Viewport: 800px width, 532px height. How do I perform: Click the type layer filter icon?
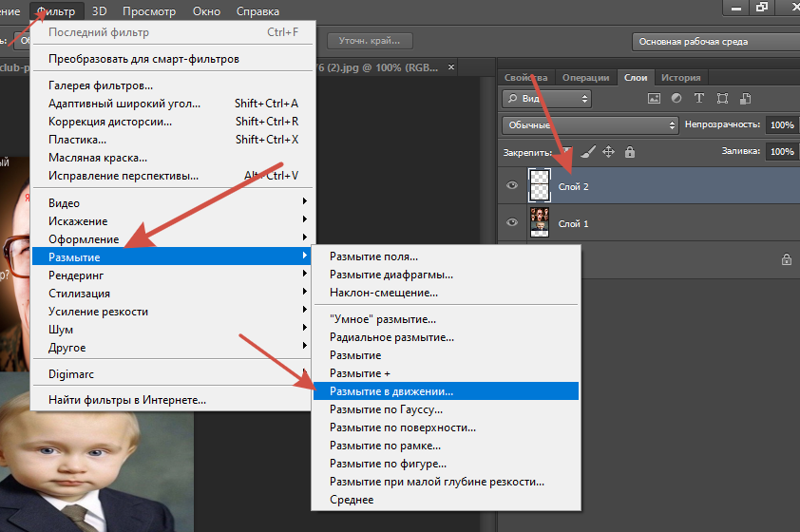[699, 98]
